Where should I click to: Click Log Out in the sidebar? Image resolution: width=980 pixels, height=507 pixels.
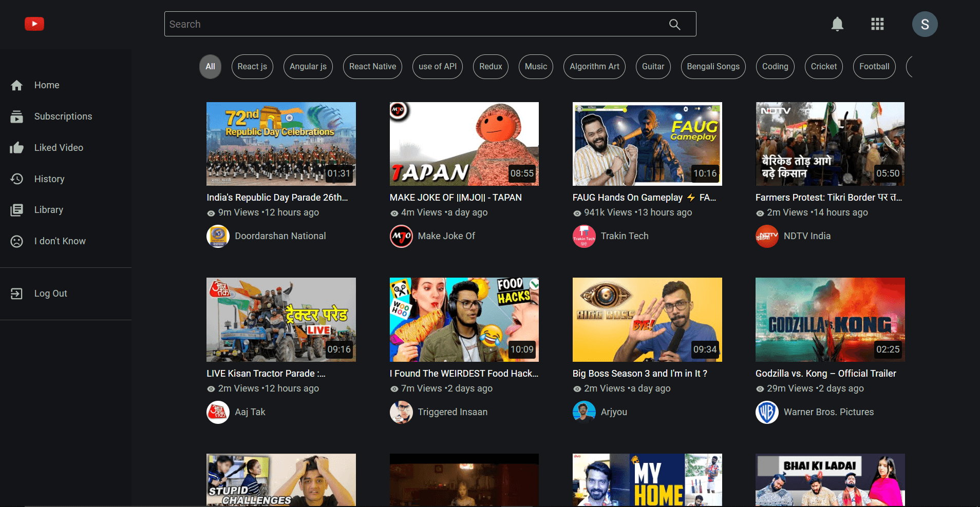click(x=50, y=294)
